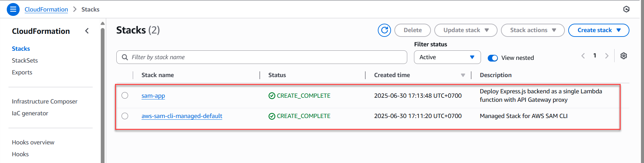The height and width of the screenshot is (163, 644).
Task: Click the hexagon icon in the top-right corner
Action: tap(626, 9)
